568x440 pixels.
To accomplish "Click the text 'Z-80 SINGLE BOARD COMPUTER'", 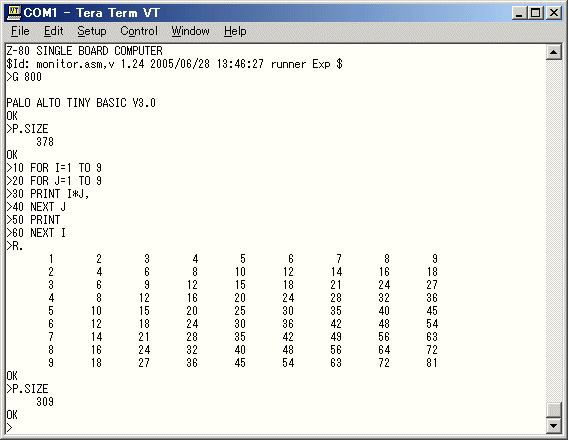I will click(x=84, y=51).
